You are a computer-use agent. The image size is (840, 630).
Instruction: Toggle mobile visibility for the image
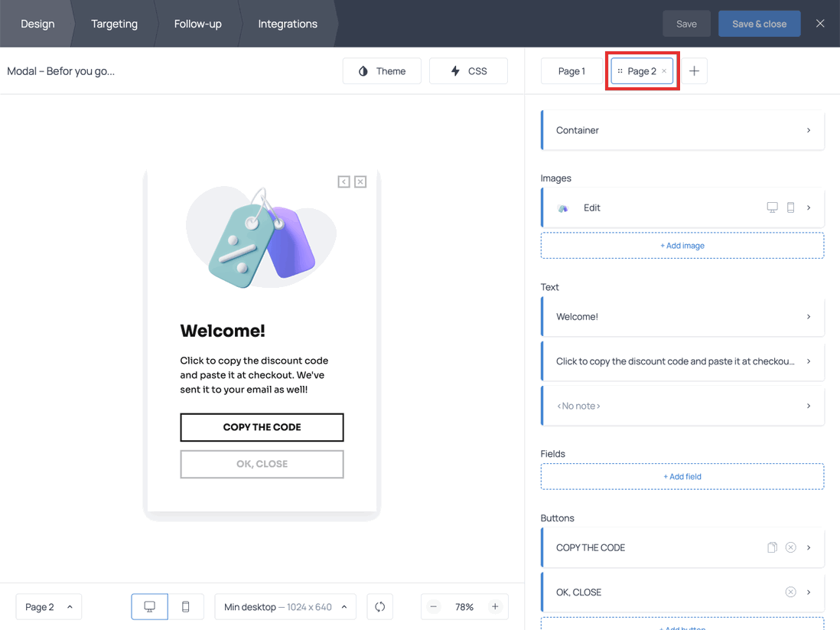point(789,207)
